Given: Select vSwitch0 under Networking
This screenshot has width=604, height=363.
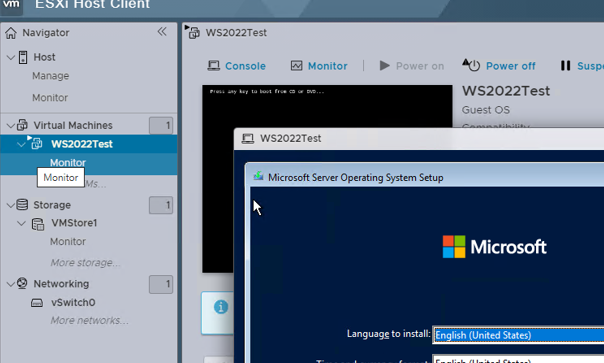Looking at the screenshot, I should click(73, 302).
